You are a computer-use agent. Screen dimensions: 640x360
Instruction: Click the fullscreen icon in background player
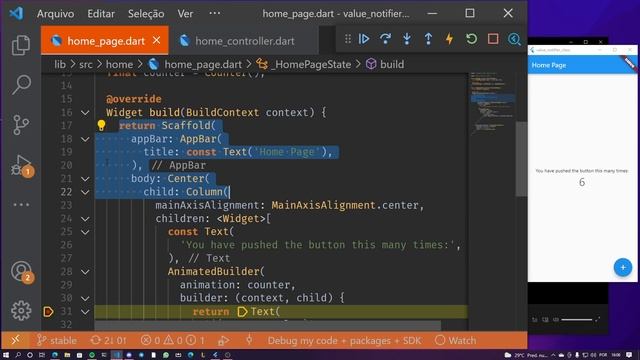point(598,319)
